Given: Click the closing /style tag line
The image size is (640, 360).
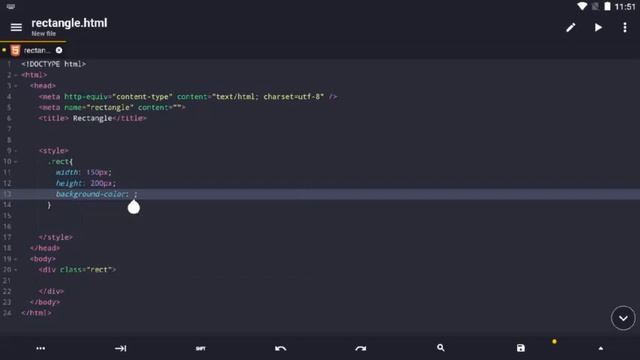Looking at the screenshot, I should [x=56, y=237].
